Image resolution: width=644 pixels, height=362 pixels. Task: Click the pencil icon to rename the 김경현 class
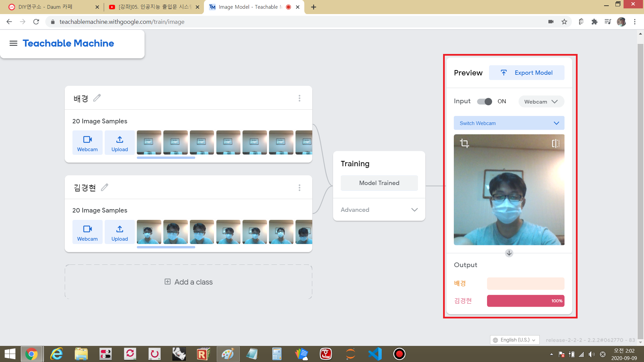(105, 187)
